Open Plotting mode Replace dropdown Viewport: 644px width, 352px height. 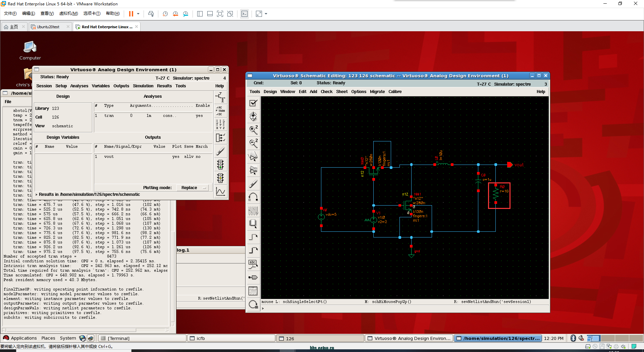[193, 188]
